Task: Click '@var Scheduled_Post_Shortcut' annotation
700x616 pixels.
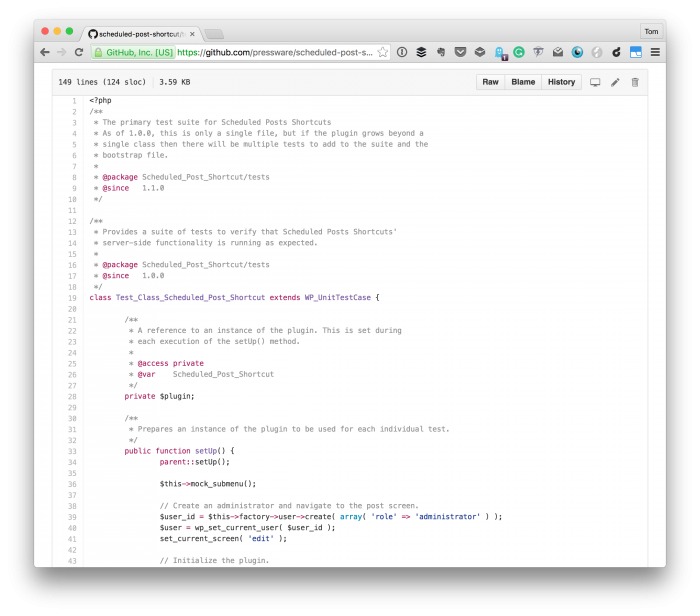Action: (x=205, y=375)
